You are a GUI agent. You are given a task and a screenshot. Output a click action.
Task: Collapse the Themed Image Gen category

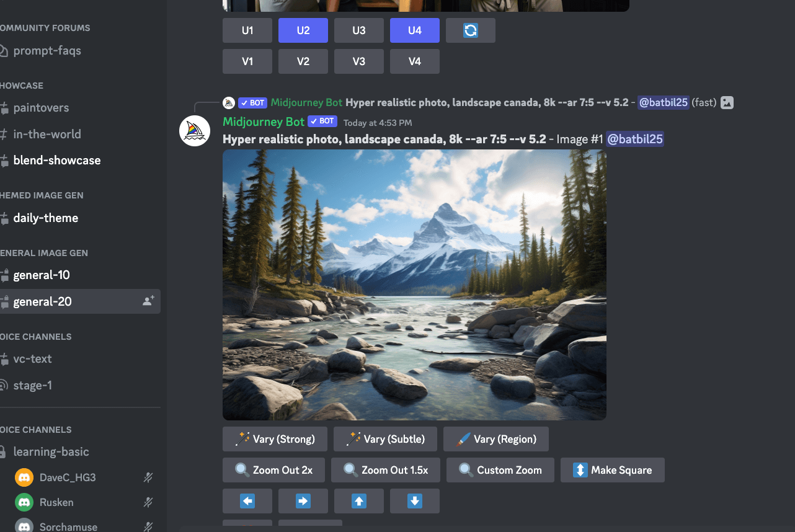[x=42, y=195]
